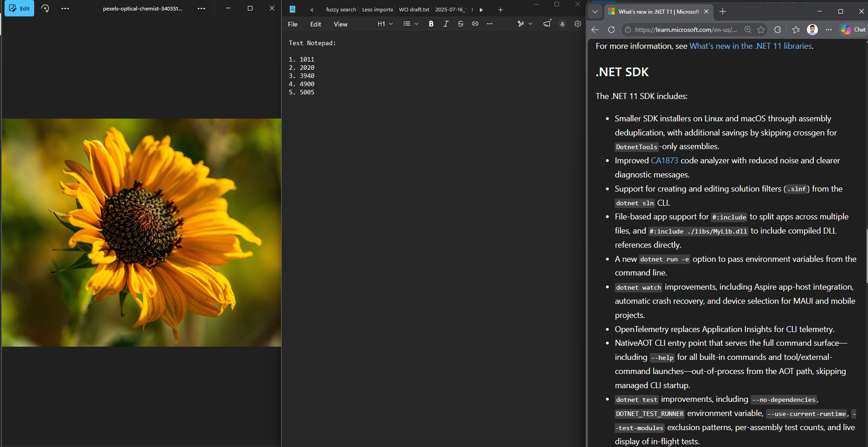868x447 pixels.
Task: Click the zoom magnifier icon in Edge address bar
Action: click(748, 30)
